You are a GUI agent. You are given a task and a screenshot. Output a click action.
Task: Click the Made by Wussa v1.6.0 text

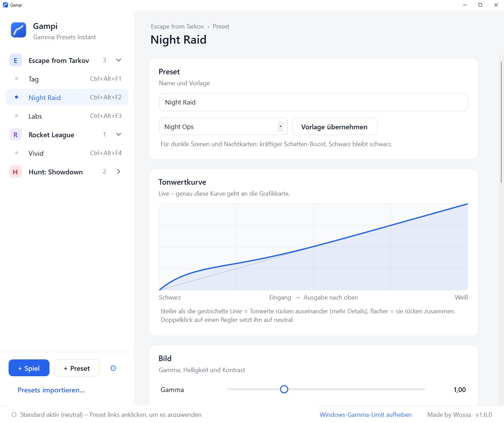tap(460, 415)
